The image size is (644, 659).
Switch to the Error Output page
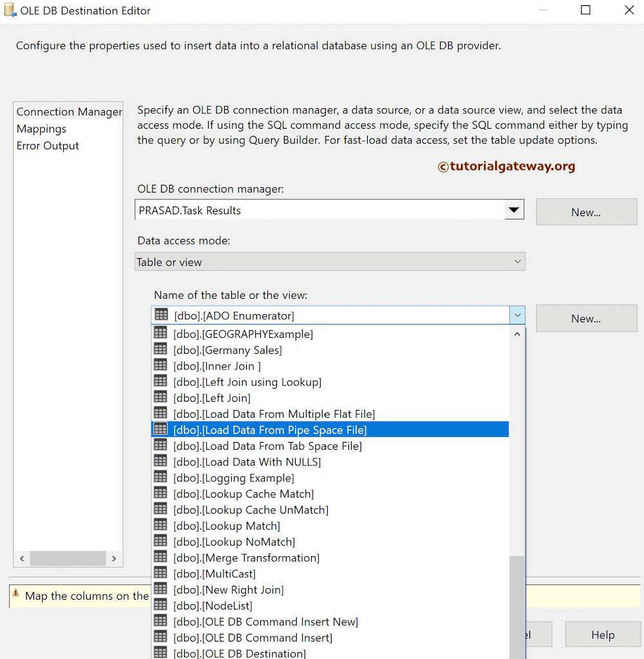48,145
